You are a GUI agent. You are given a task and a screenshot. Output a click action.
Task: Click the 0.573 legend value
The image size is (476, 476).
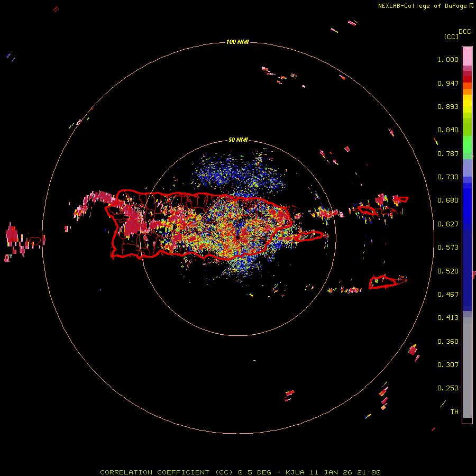[448, 248]
